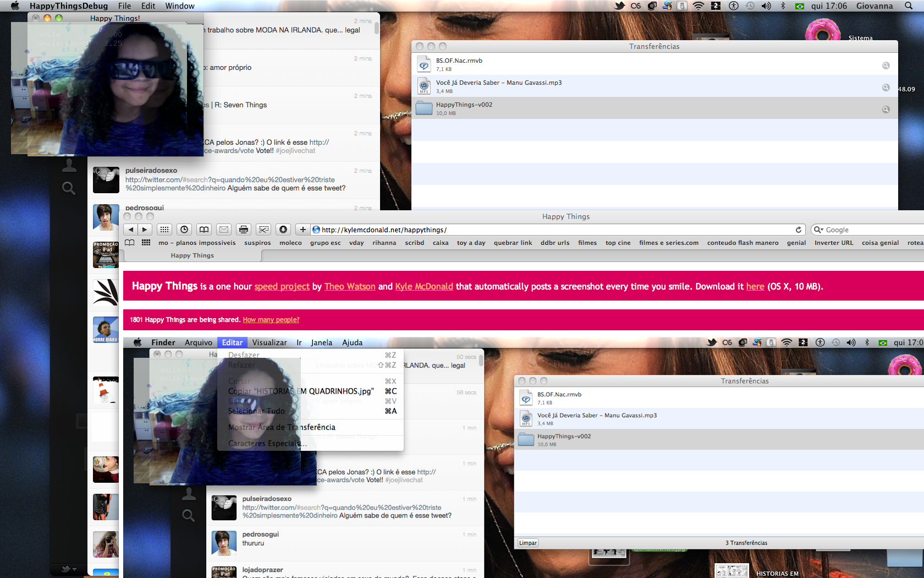
Task: Open the 'How many people?' link
Action: point(271,320)
